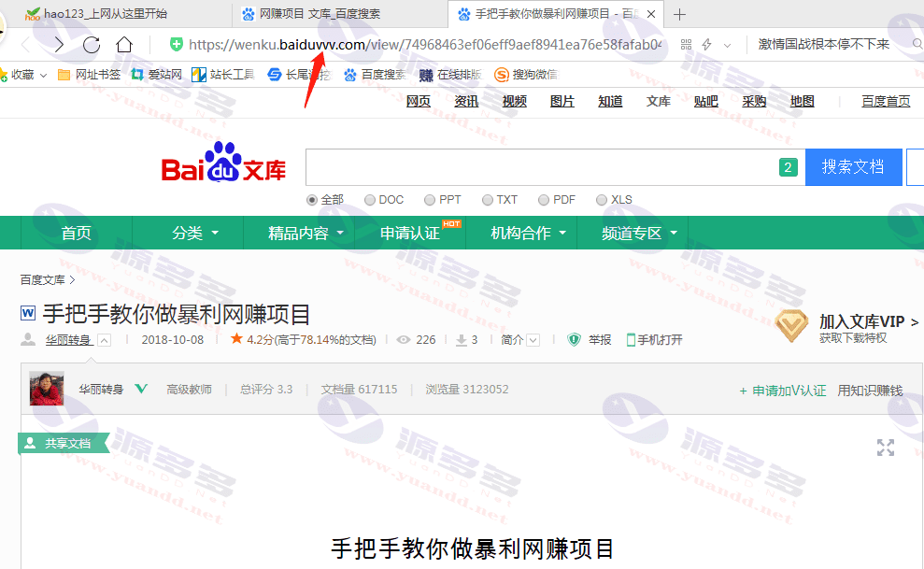
Task: Click the 贴吧 link in top navigation
Action: point(706,101)
